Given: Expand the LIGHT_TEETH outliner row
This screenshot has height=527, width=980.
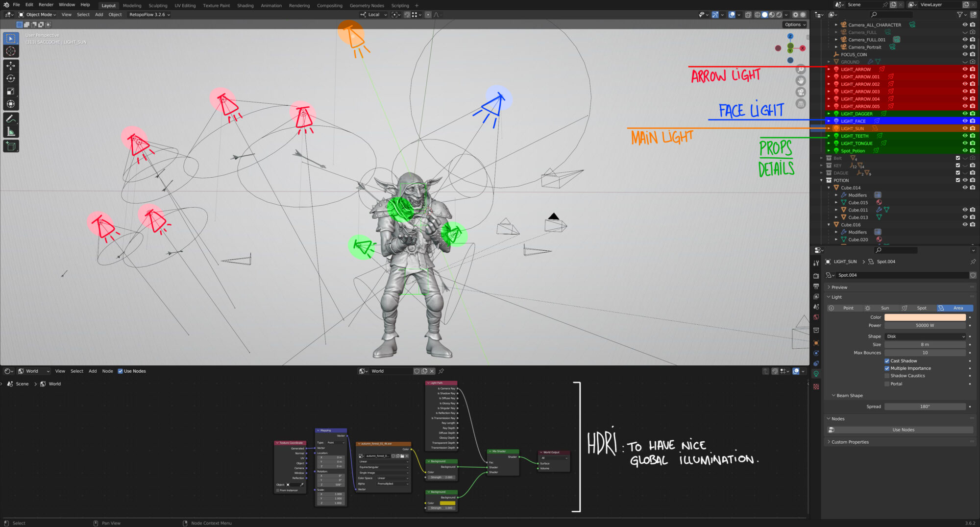Looking at the screenshot, I should [x=829, y=136].
